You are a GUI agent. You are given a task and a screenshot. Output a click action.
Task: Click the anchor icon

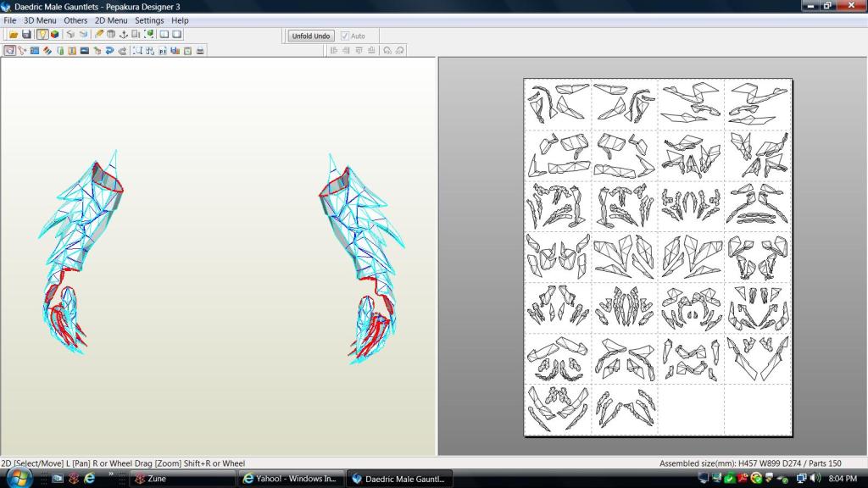pyautogui.click(x=124, y=34)
